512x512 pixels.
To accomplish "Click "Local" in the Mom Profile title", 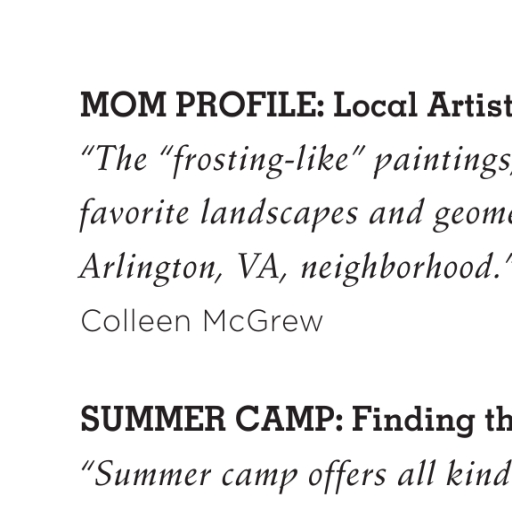I will pyautogui.click(x=375, y=105).
